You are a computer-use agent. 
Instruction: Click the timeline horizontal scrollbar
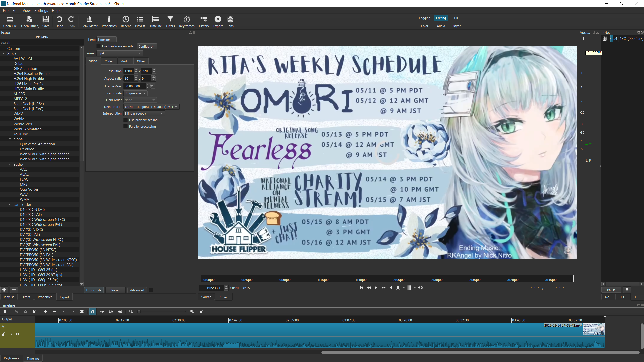click(480, 352)
